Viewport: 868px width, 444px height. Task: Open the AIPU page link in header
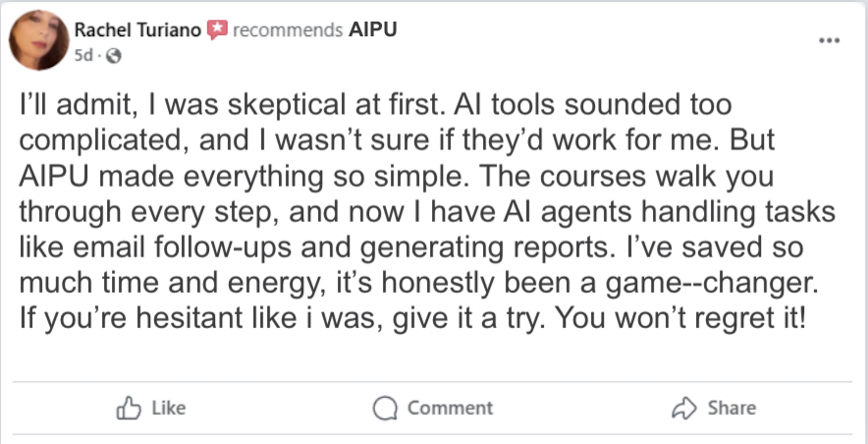tap(372, 29)
